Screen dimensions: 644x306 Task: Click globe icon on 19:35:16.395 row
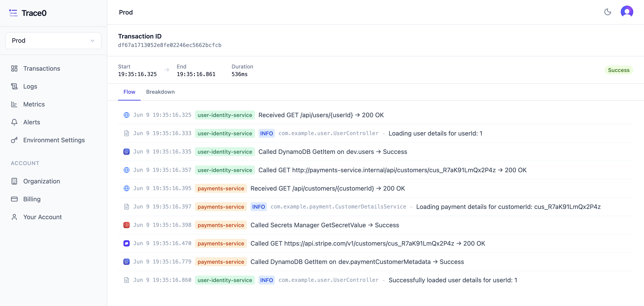coord(127,188)
